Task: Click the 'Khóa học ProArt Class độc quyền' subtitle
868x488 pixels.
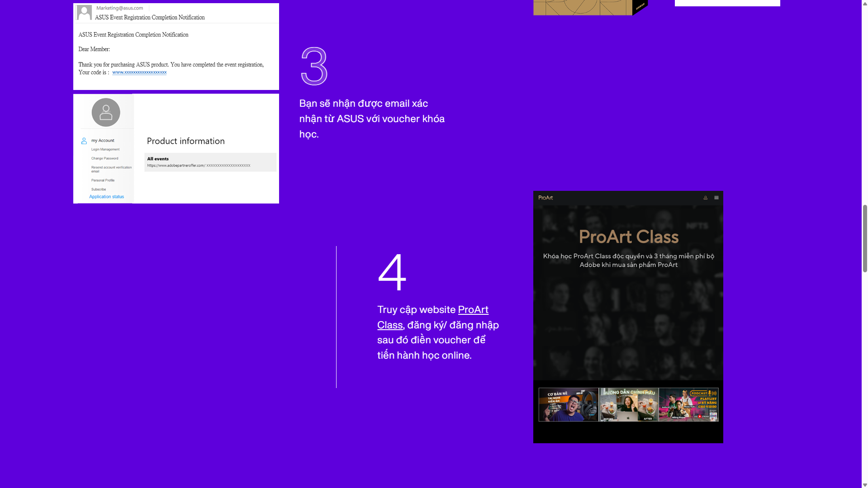Action: [629, 261]
